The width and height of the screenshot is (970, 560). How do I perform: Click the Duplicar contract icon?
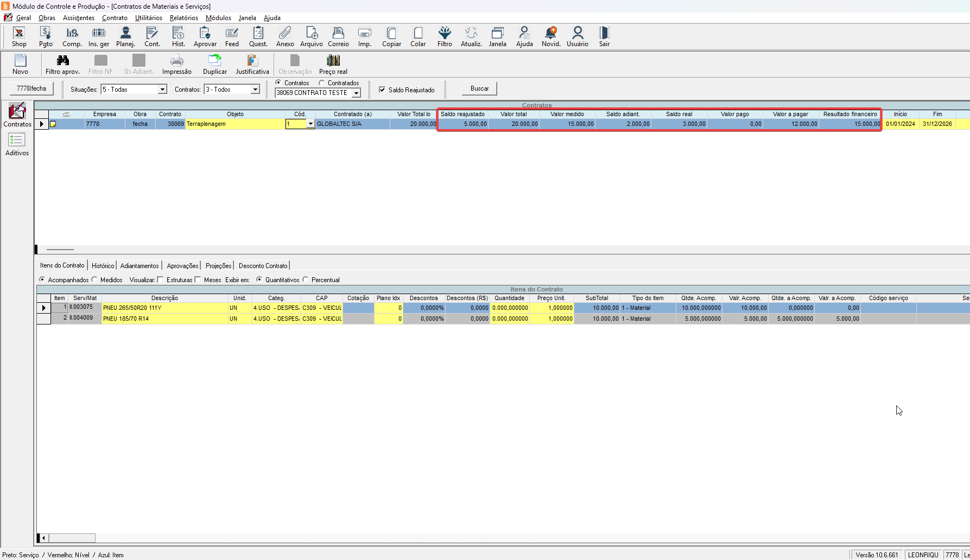(215, 65)
